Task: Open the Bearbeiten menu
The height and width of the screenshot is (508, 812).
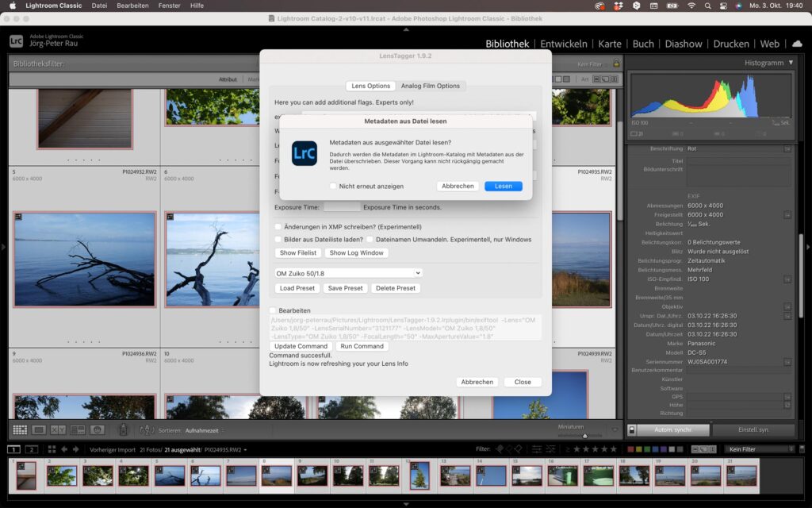Action: pos(132,6)
